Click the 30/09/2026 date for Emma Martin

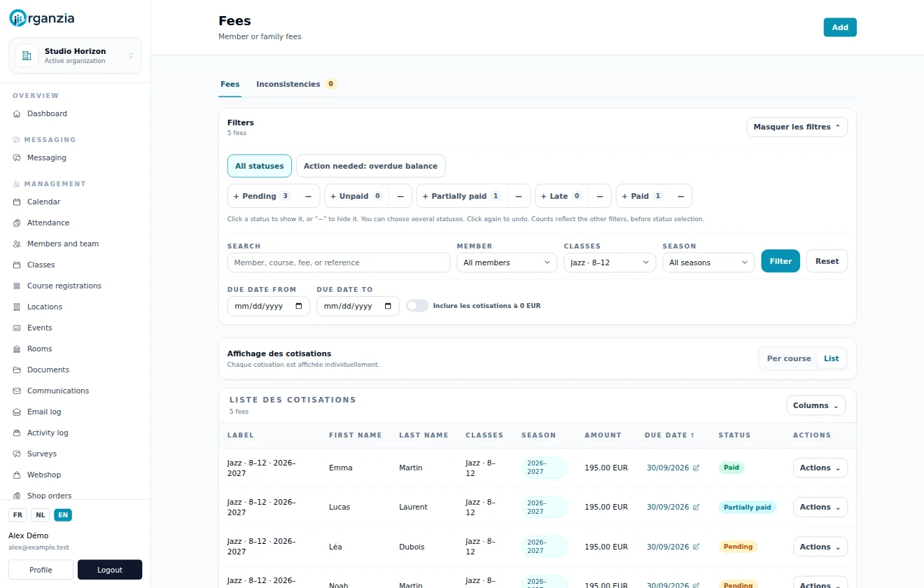tap(668, 468)
